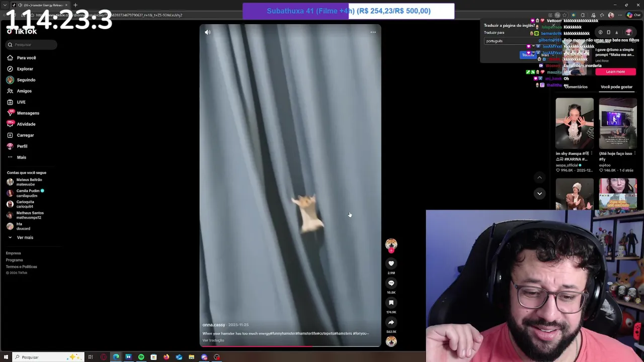644x362 pixels.
Task: Click the Learn more ad button
Action: (615, 72)
